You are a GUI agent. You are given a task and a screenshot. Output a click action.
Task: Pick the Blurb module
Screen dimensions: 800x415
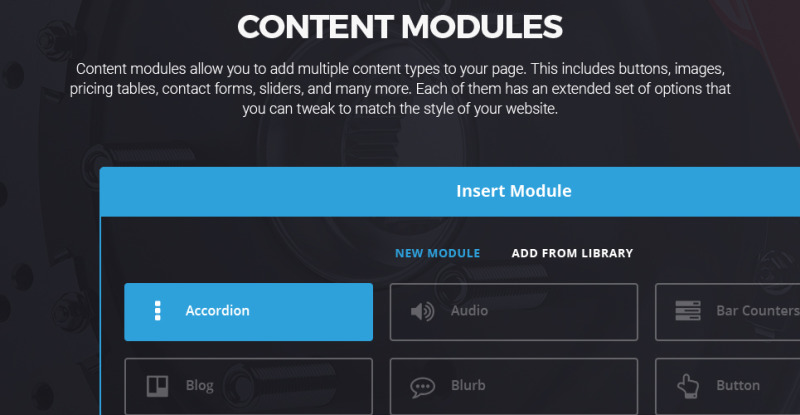(x=514, y=386)
